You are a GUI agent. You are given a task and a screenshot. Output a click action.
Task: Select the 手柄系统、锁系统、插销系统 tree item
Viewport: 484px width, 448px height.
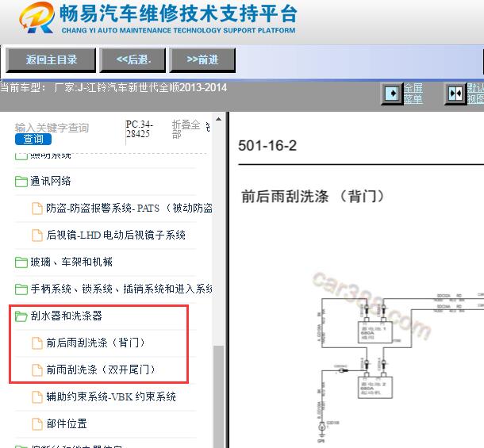pos(121,289)
